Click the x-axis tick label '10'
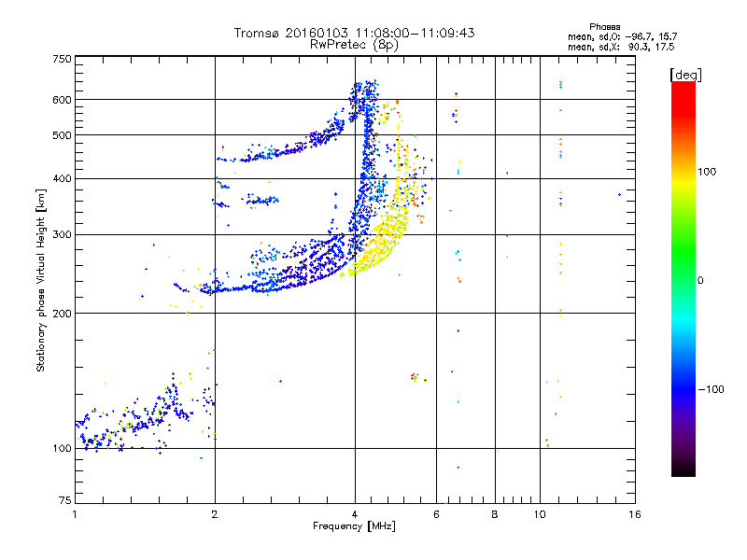 click(x=540, y=514)
